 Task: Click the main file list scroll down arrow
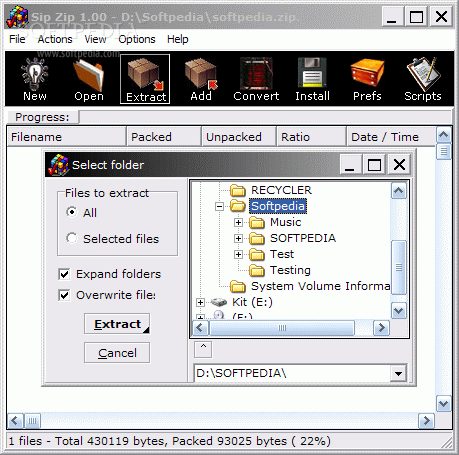[444, 404]
